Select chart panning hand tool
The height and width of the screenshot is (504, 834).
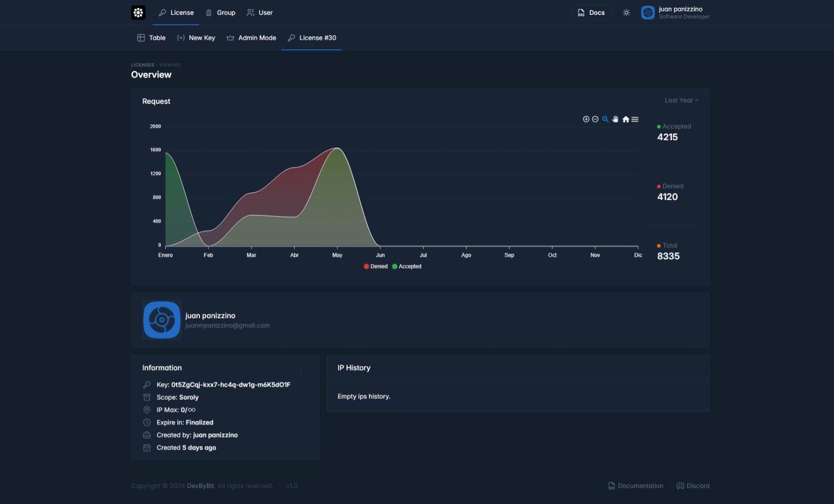[615, 119]
